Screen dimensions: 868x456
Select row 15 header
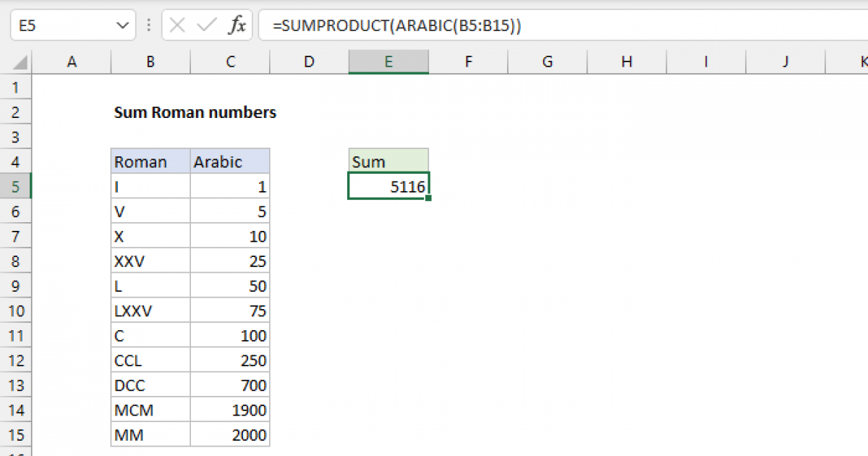(16, 434)
